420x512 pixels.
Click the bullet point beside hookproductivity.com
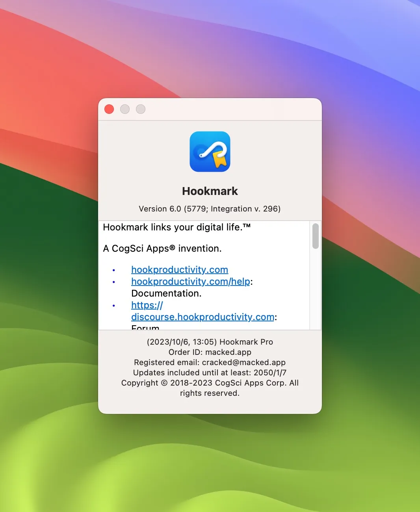coord(114,270)
